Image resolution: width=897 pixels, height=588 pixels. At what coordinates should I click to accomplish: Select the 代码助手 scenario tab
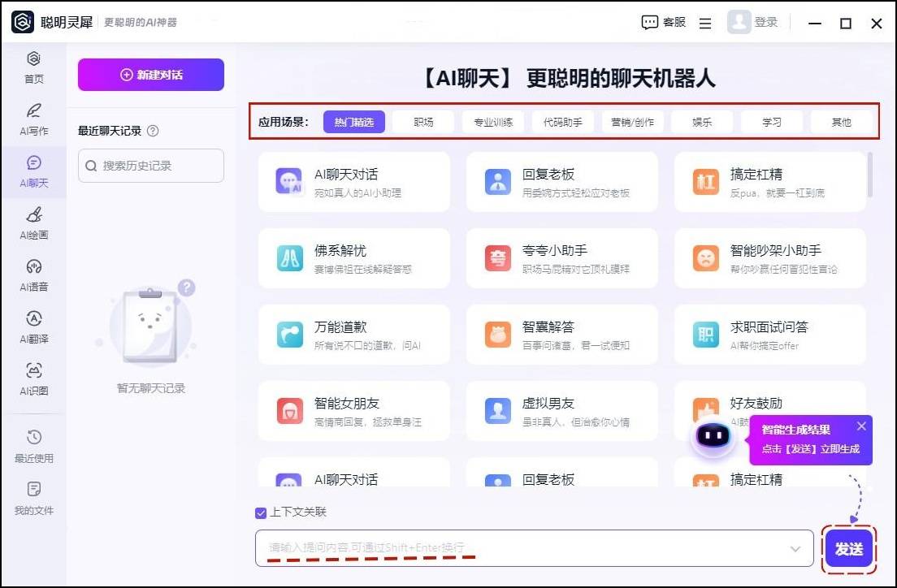click(563, 122)
